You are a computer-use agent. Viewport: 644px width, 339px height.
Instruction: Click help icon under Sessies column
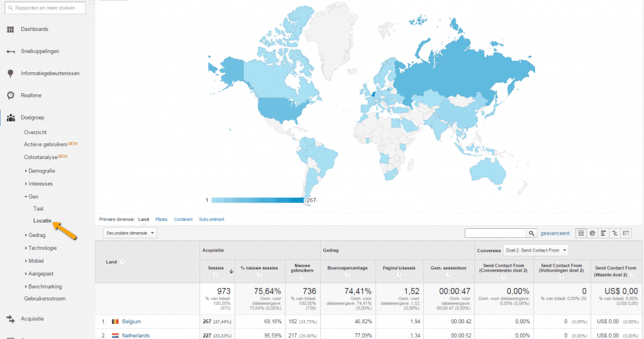215,274
